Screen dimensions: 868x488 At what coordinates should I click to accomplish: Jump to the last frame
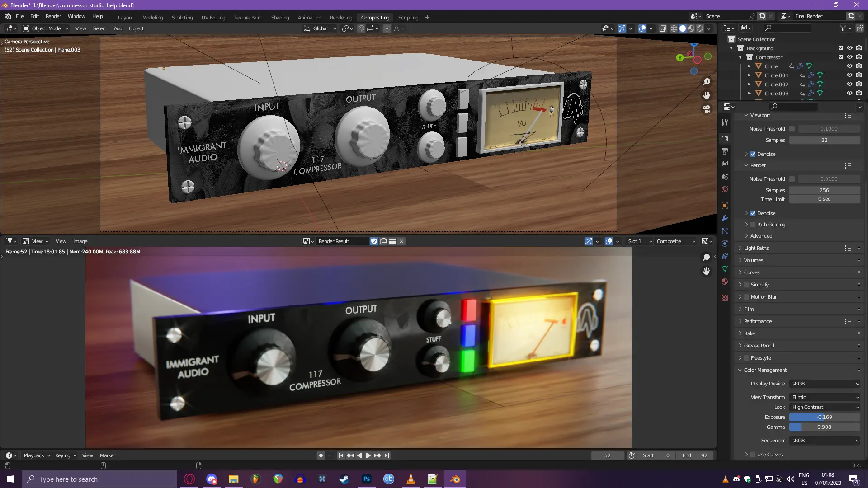pos(387,455)
